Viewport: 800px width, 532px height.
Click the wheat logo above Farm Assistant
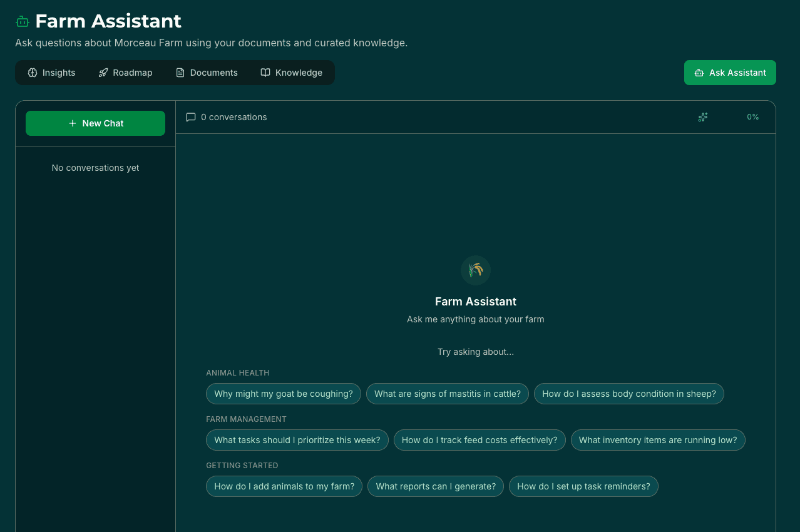tap(476, 270)
